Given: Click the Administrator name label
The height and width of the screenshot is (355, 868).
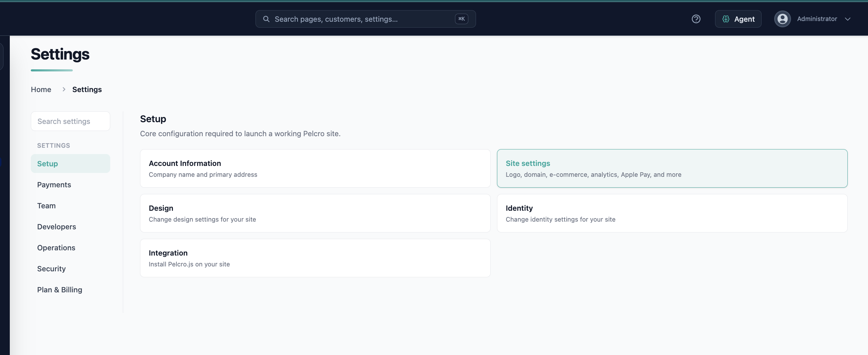Looking at the screenshot, I should pos(817,19).
